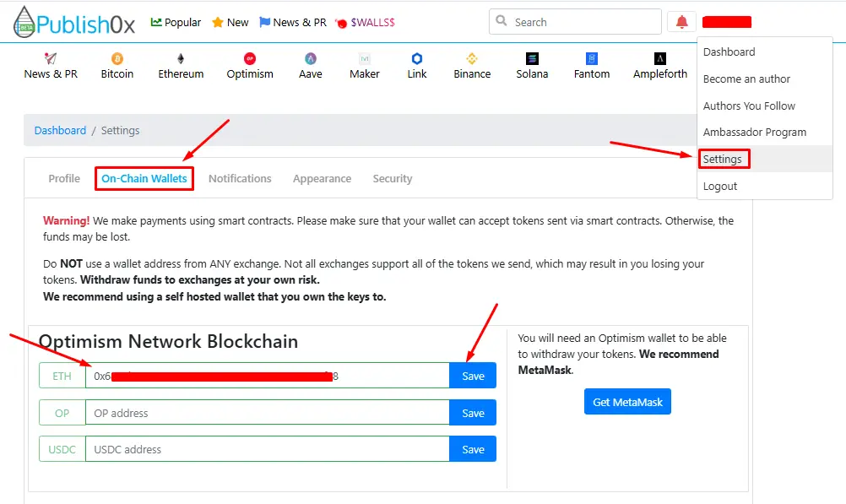Click the Optimism Network Blockchain heading
This screenshot has height=504, width=846.
pyautogui.click(x=168, y=342)
